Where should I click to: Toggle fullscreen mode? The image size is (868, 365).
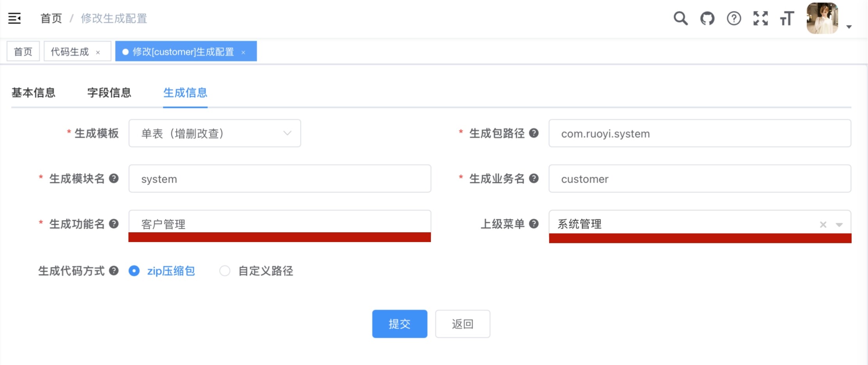pos(760,18)
